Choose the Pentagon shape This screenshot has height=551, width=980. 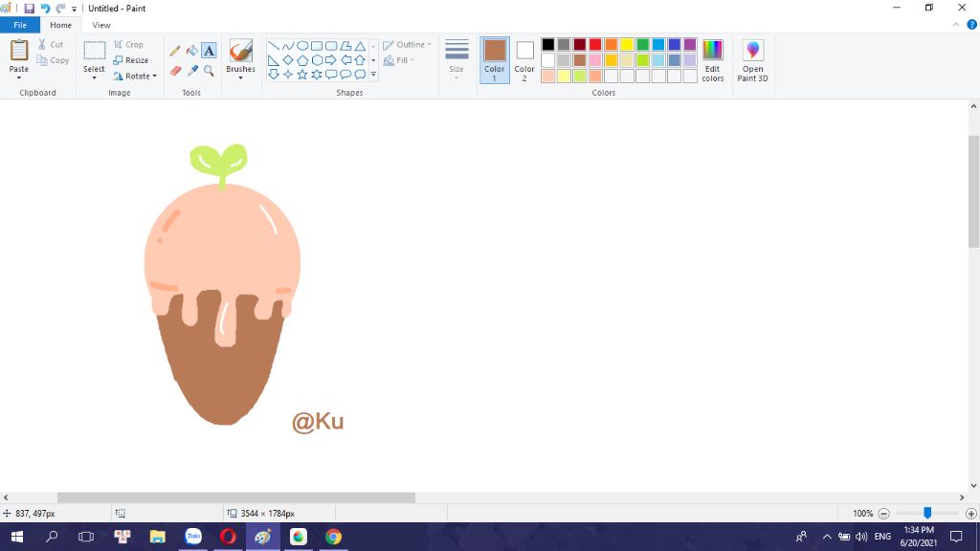(301, 60)
